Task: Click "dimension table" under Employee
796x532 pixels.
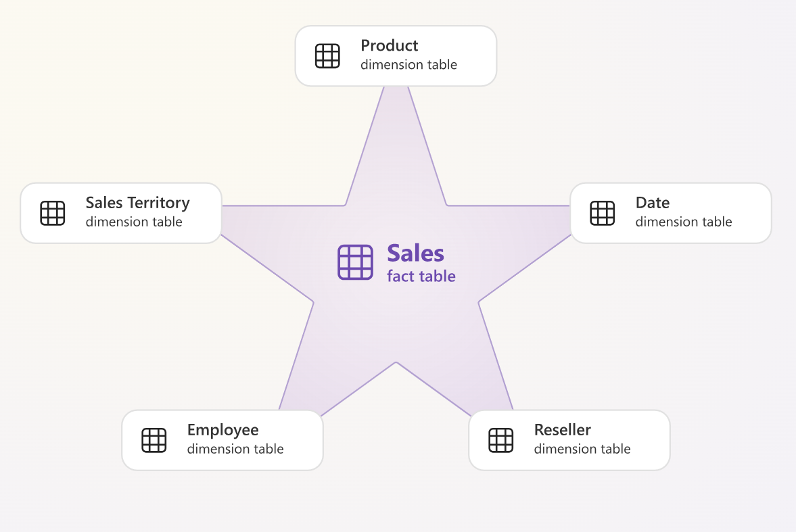Action: point(235,449)
